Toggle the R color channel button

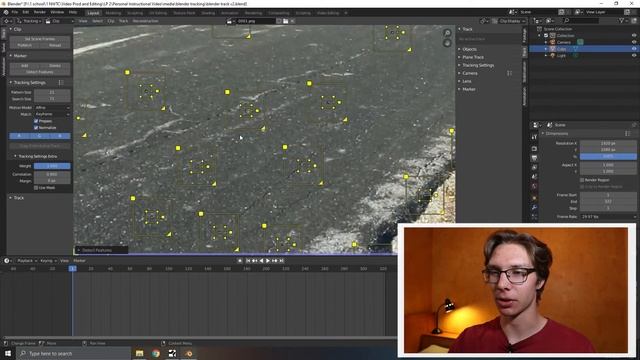[19, 136]
